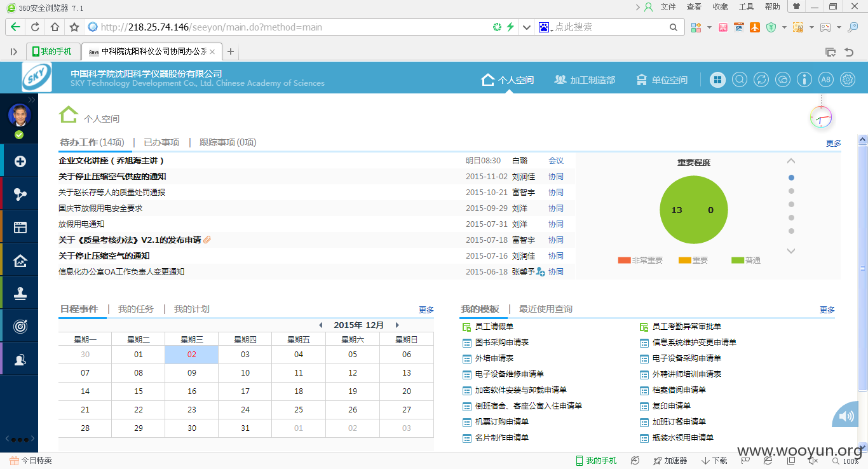Screen dimensions: 868x469
Task: Switch to 加工制造部 navigation tab
Action: pos(585,80)
